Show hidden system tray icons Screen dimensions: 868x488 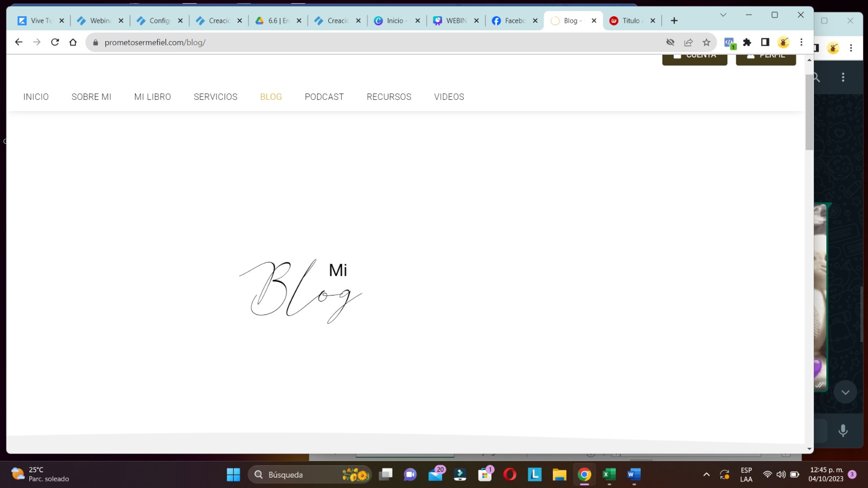point(706,475)
